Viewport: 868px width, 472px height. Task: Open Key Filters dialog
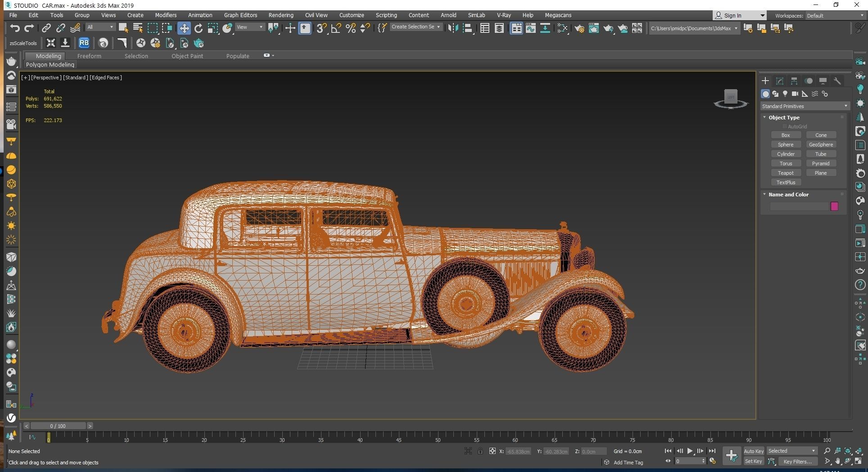797,461
